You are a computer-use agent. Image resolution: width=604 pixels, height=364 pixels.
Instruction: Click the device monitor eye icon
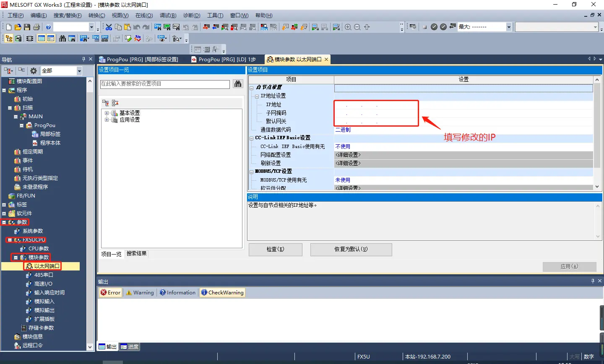click(162, 39)
